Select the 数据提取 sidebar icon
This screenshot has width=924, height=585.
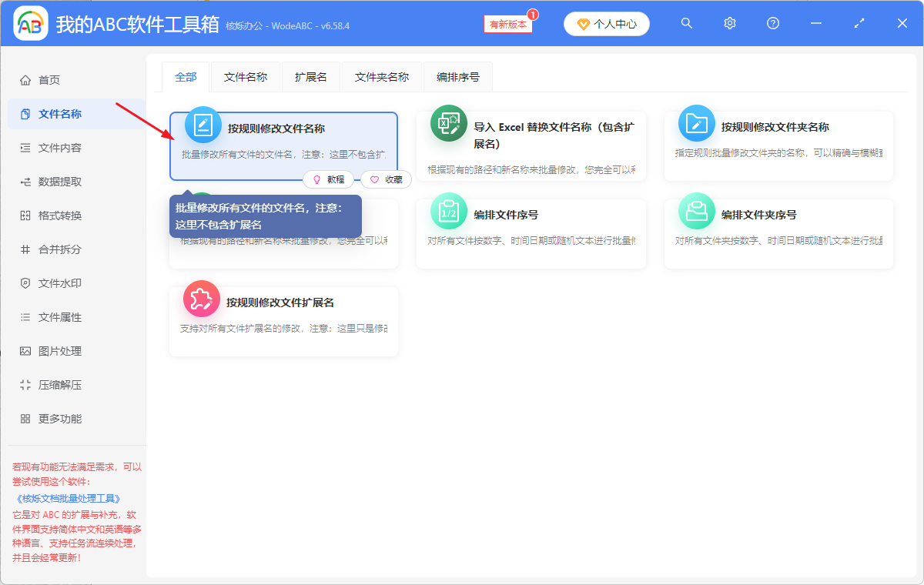56,181
